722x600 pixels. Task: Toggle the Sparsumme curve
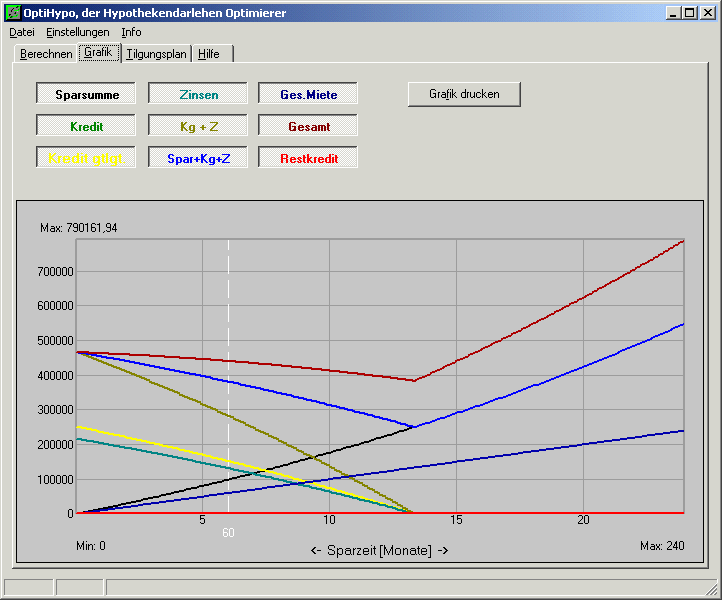coord(87,95)
